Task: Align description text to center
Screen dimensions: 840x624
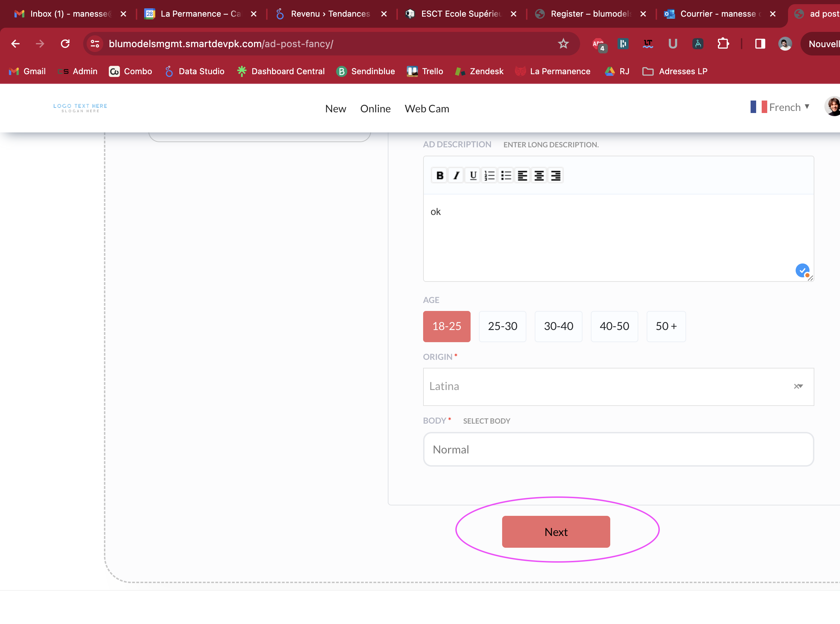Action: [x=539, y=175]
